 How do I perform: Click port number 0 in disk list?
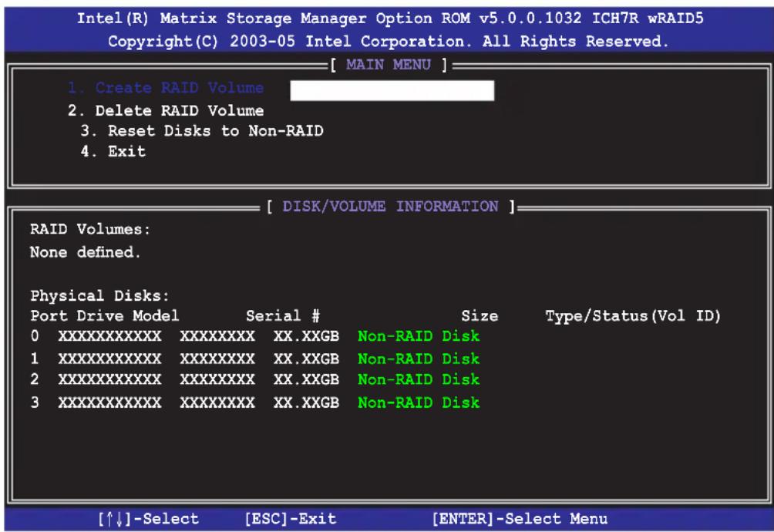click(x=35, y=336)
